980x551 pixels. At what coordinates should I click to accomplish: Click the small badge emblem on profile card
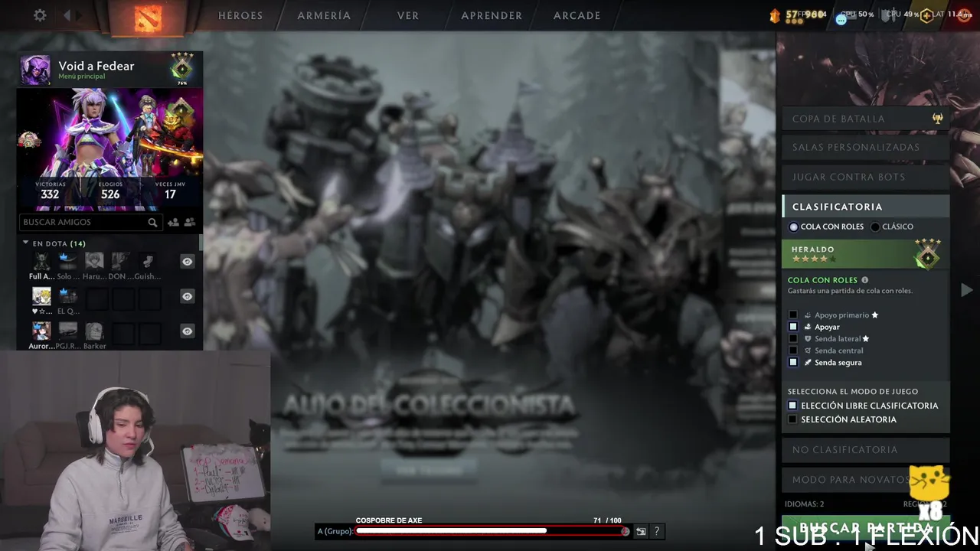[x=29, y=139]
